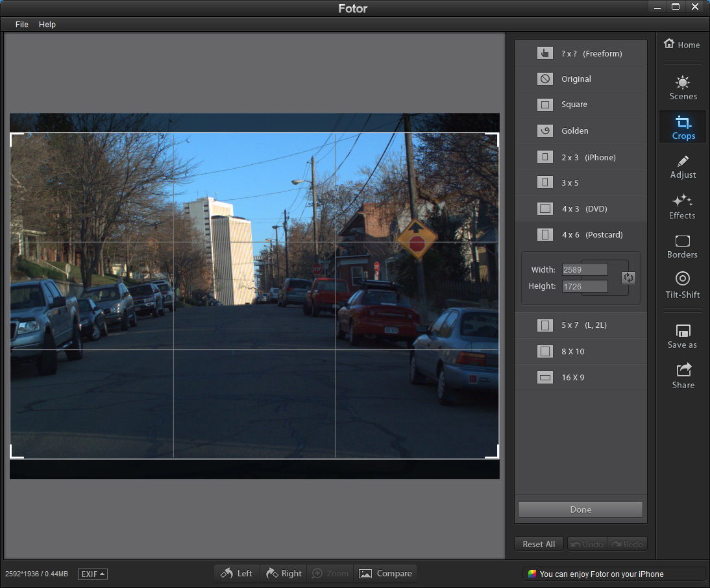Click the top-left crop corner handle
The image size is (710, 588).
(x=17, y=140)
